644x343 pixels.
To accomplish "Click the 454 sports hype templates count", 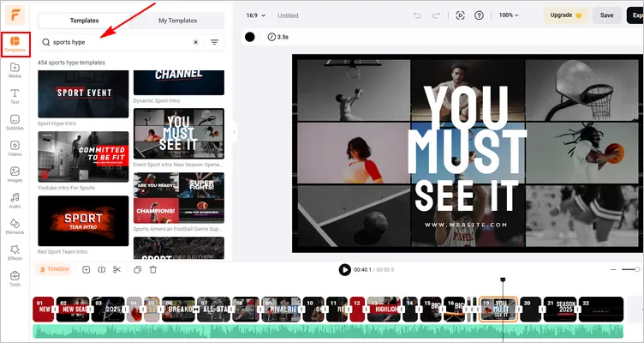I will 71,63.
